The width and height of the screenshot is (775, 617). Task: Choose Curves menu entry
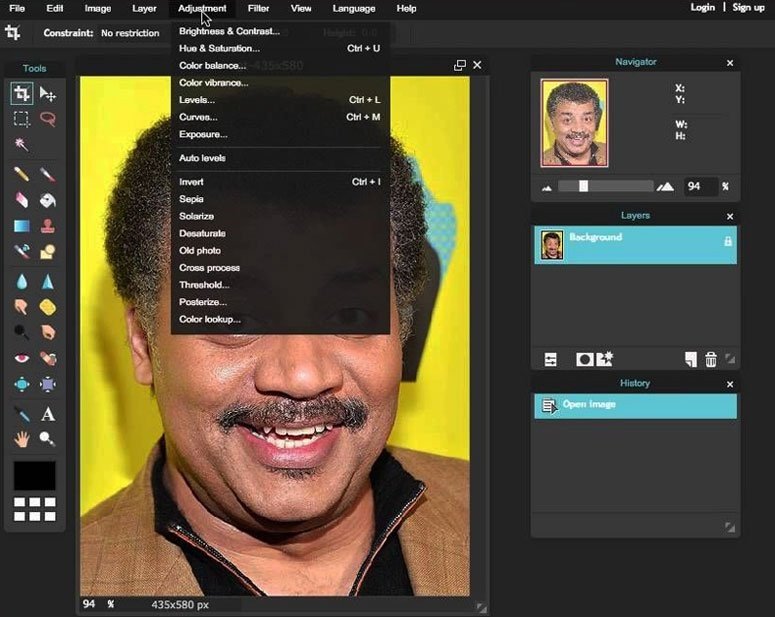pyautogui.click(x=280, y=117)
